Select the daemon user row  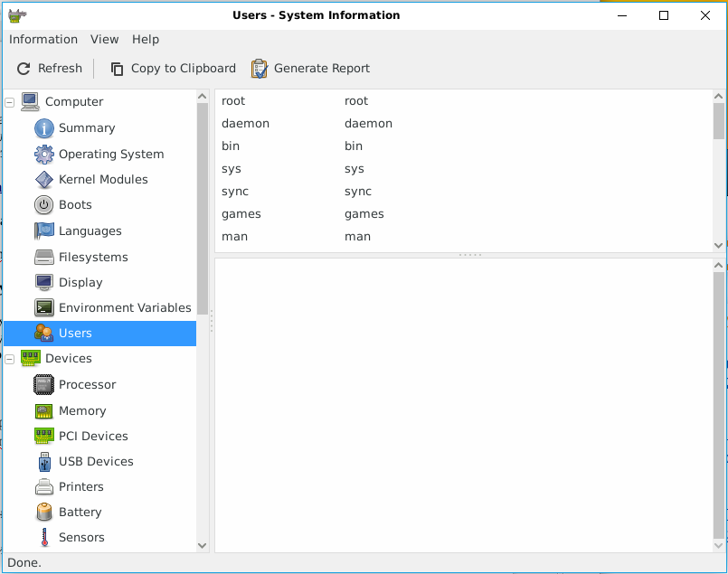pyautogui.click(x=463, y=124)
